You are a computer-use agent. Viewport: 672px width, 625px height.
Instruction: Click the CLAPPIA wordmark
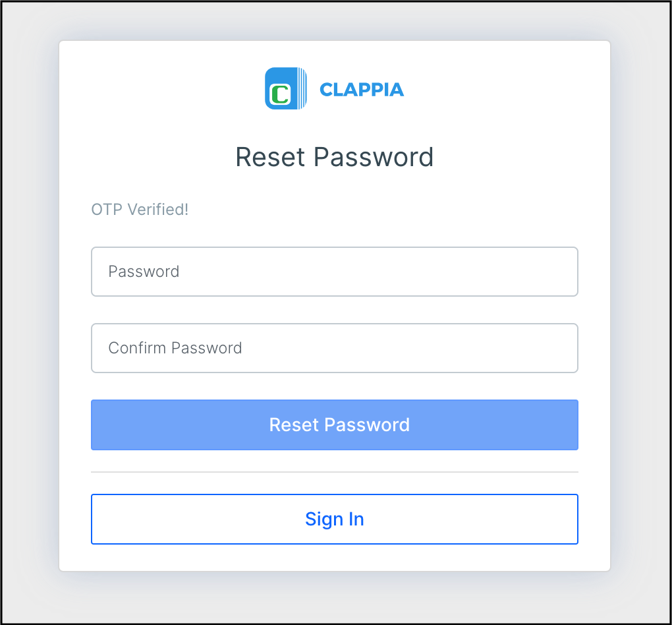coord(362,88)
